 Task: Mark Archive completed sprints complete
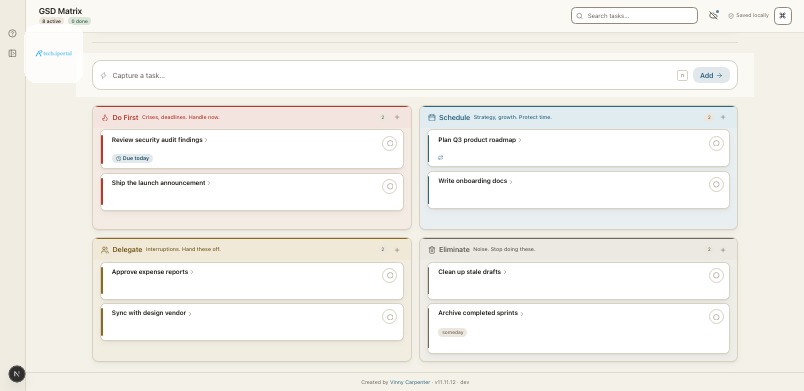click(716, 317)
